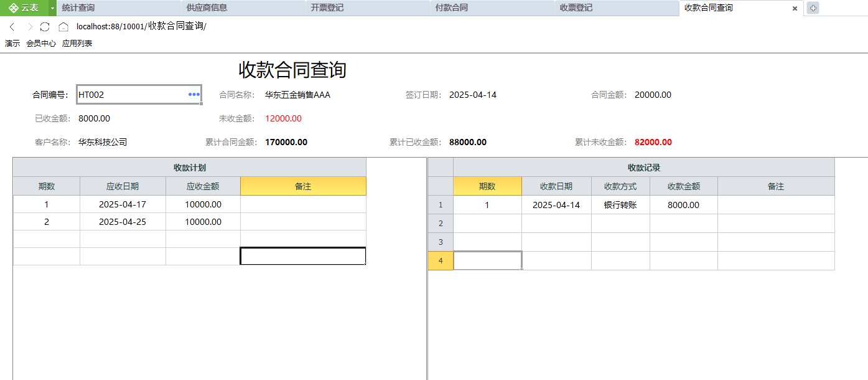Click the 客户名称 value 华东科技公司
Viewport: 868px width, 380px height.
point(103,142)
